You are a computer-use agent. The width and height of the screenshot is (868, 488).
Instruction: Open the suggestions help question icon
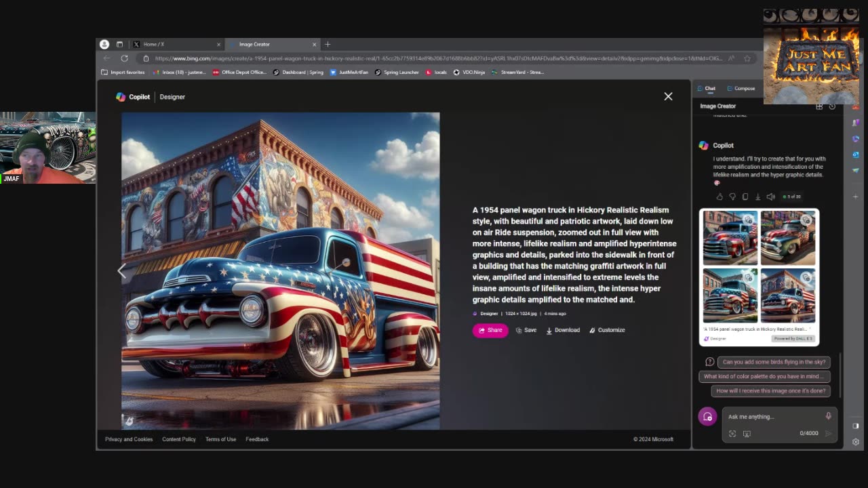710,362
